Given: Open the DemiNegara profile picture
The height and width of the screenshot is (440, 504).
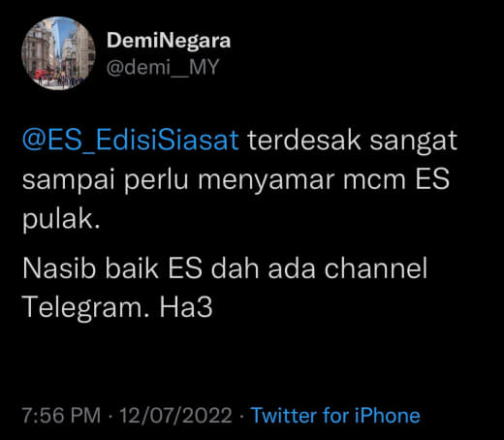Looking at the screenshot, I should point(58,53).
